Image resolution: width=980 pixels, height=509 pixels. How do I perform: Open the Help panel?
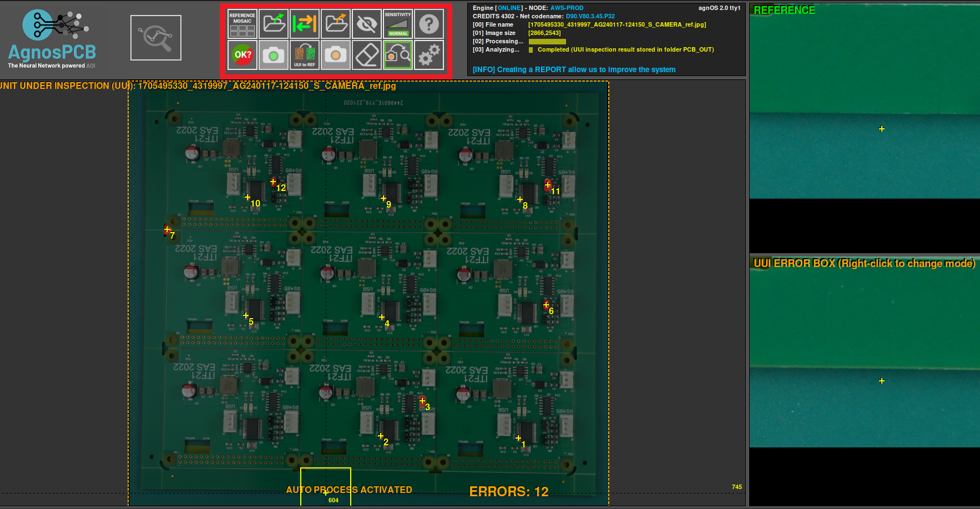pyautogui.click(x=429, y=23)
